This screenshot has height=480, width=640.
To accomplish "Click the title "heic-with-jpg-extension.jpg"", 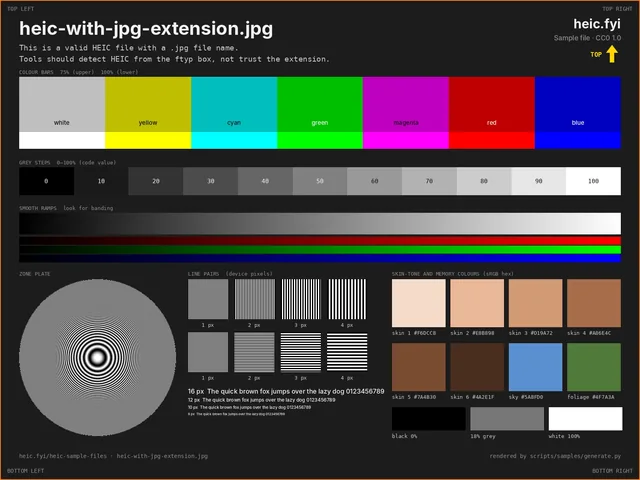I will pyautogui.click(x=146, y=29).
